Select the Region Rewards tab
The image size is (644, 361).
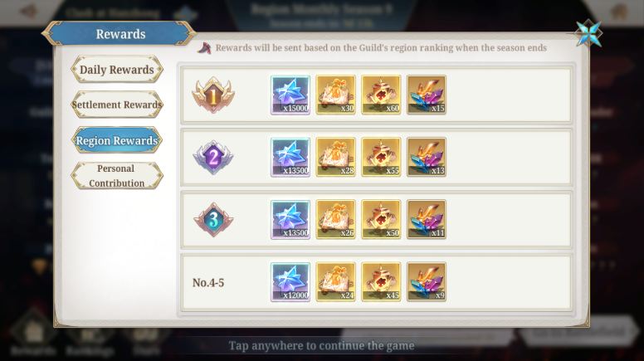point(117,140)
